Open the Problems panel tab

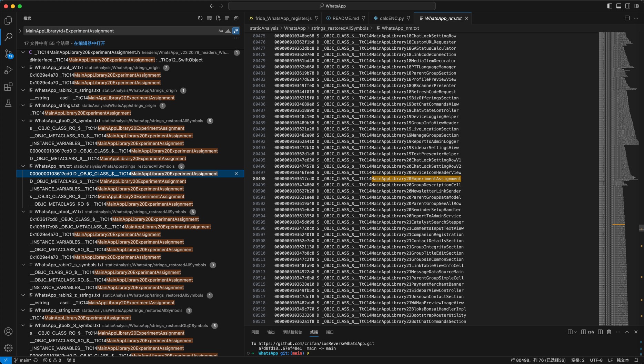pos(255,332)
